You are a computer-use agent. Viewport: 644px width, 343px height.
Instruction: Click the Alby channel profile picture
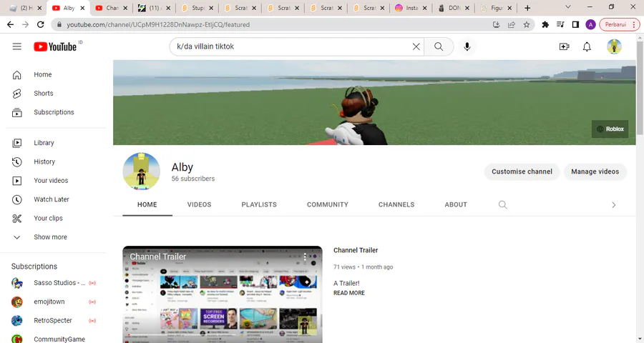(141, 171)
